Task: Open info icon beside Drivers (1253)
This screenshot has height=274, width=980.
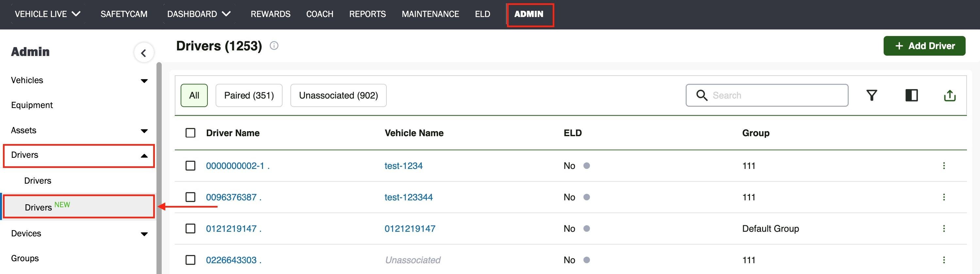Action: 274,46
